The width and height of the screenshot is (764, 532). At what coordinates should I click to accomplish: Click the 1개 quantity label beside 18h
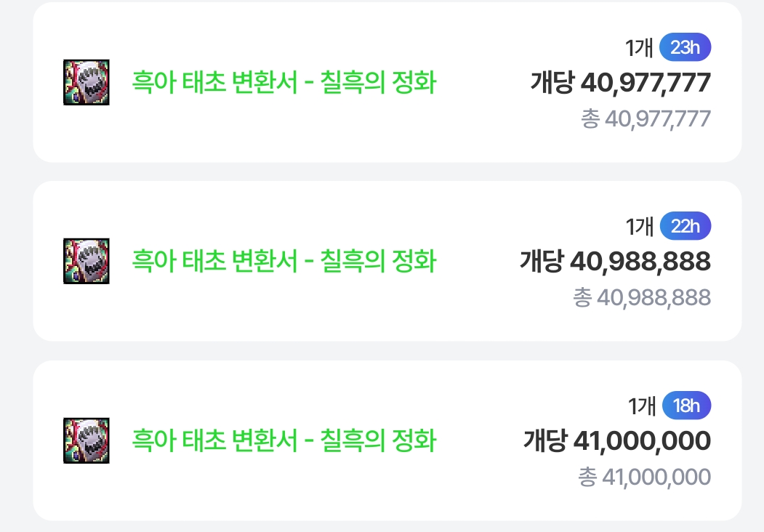coord(642,406)
